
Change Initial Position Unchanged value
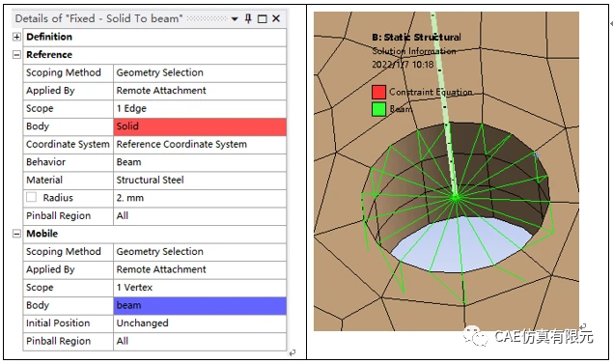(x=200, y=323)
